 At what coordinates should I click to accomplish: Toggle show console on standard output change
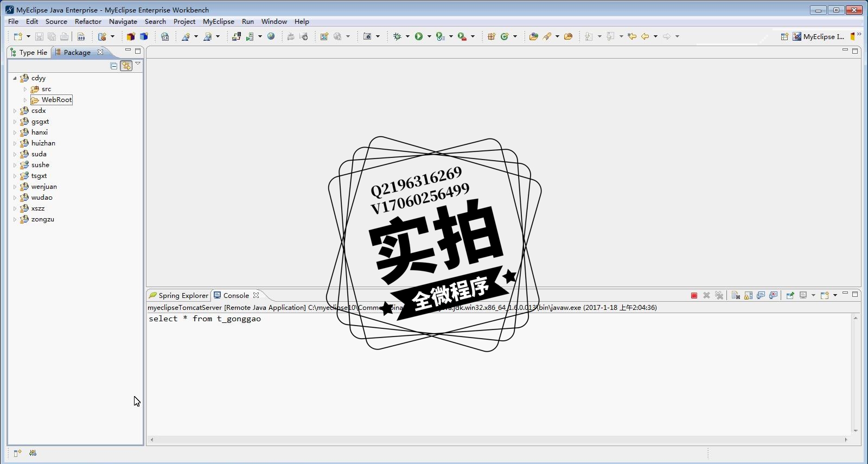(x=761, y=295)
